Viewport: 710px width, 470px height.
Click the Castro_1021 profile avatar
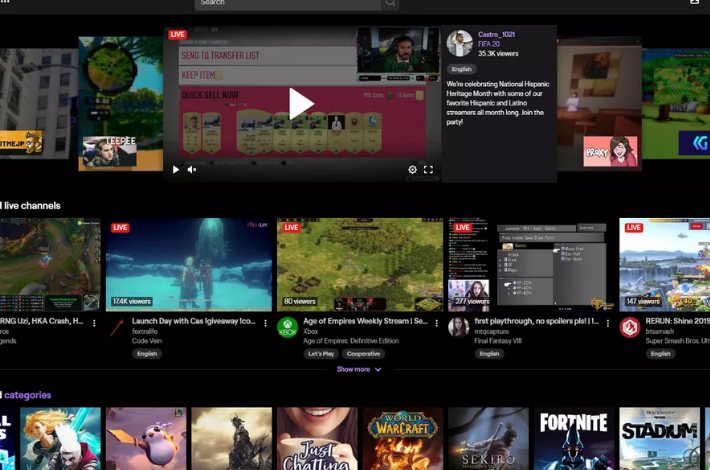pyautogui.click(x=460, y=43)
